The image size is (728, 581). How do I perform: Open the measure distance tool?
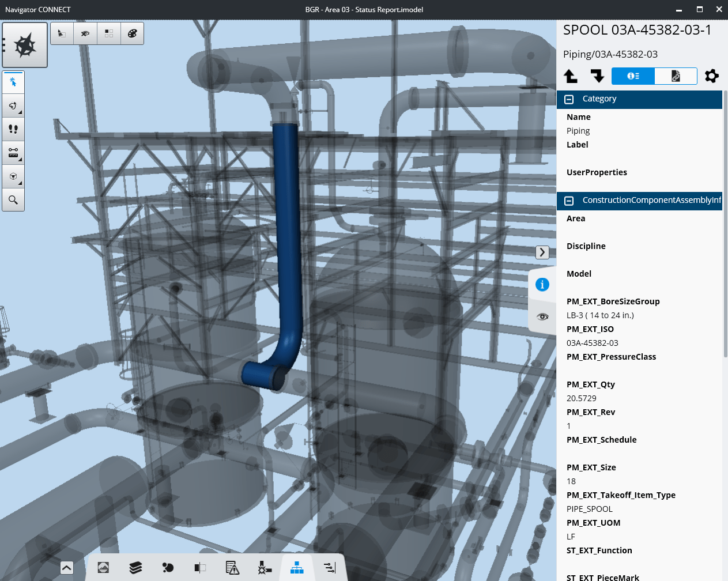point(13,152)
